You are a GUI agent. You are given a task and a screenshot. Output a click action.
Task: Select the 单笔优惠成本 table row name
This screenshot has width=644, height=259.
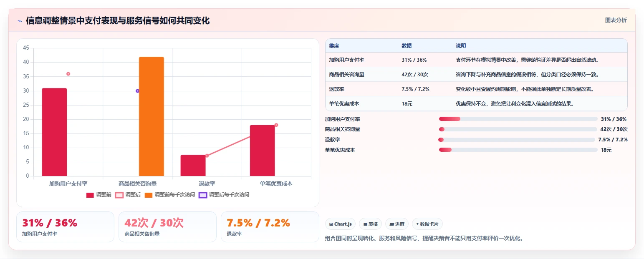(x=344, y=104)
